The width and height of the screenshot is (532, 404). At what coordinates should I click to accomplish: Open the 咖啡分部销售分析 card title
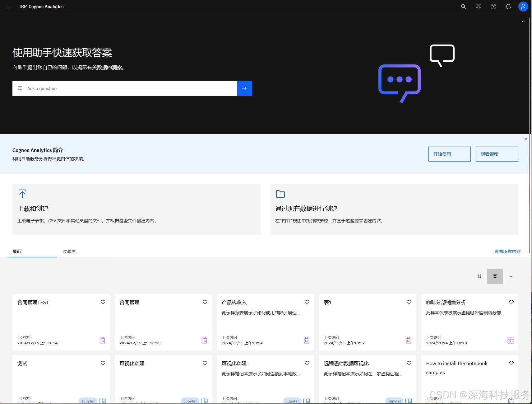[x=446, y=303]
